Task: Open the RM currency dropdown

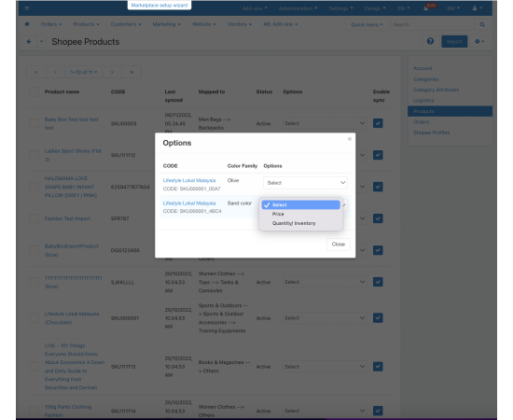Action: point(453,8)
